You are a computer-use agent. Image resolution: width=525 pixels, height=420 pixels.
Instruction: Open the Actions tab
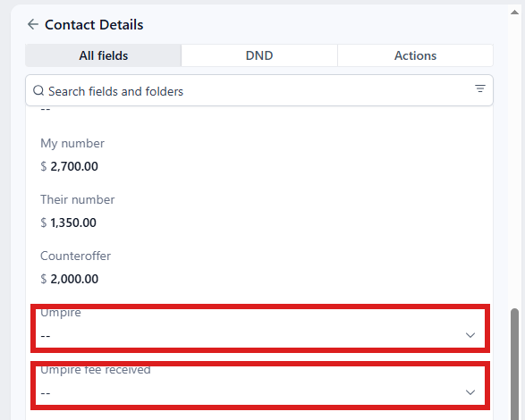(415, 55)
